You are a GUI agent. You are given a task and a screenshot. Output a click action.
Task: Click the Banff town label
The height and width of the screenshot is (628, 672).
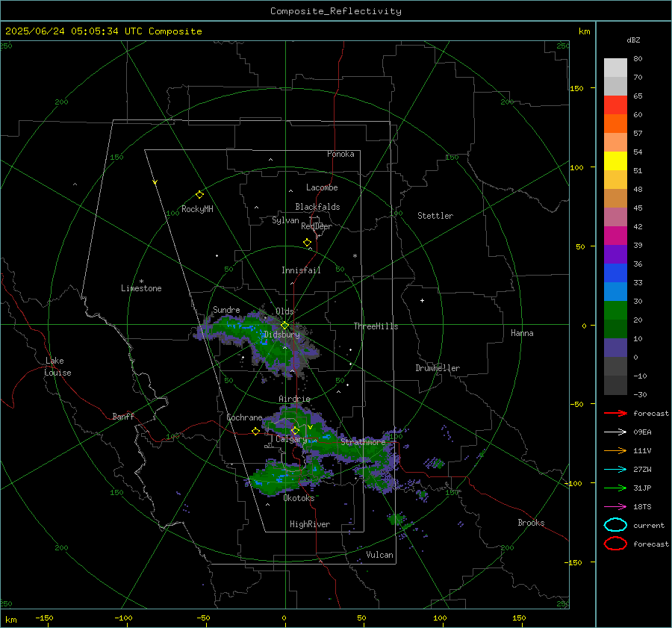pos(123,417)
